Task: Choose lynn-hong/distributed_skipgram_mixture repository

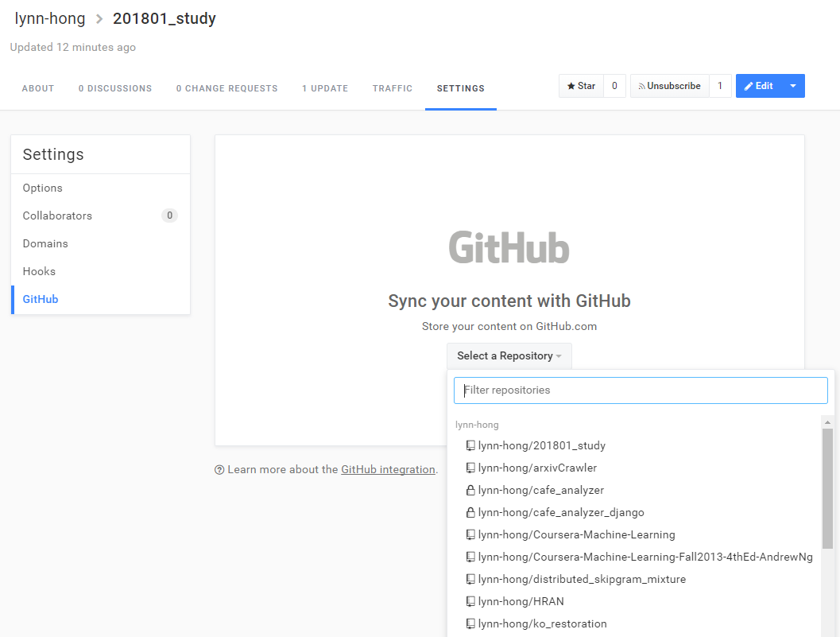Action: 582,579
